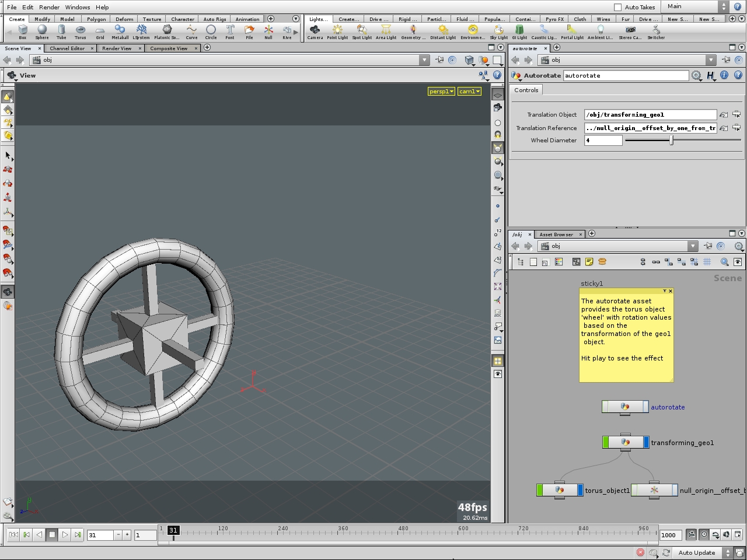The width and height of the screenshot is (747, 560).
Task: Toggle display flag on transforming_geo1 node
Action: (646, 442)
